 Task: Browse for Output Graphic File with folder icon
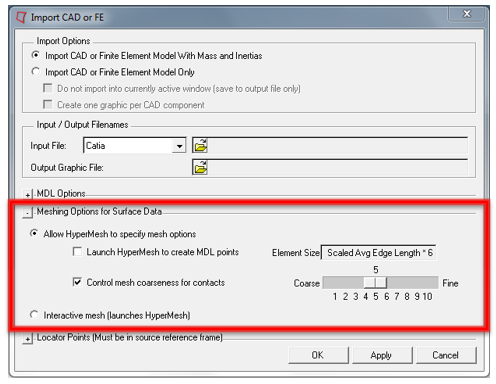point(200,167)
